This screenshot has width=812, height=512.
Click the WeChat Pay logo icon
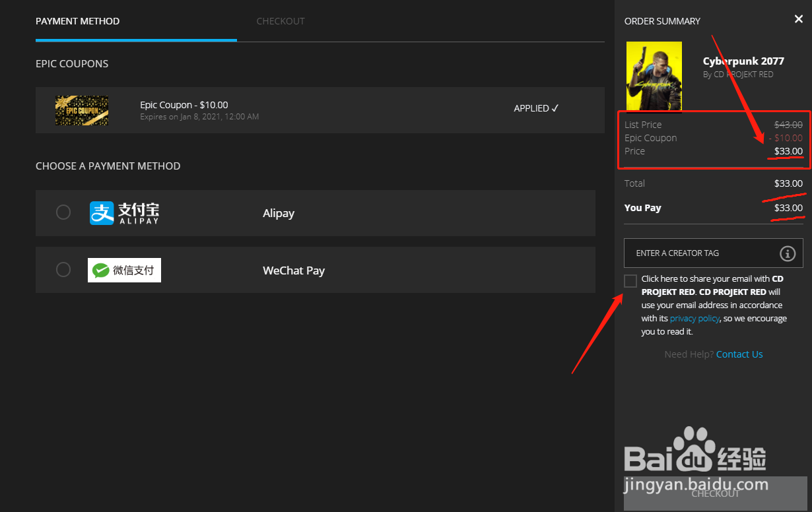(x=124, y=270)
